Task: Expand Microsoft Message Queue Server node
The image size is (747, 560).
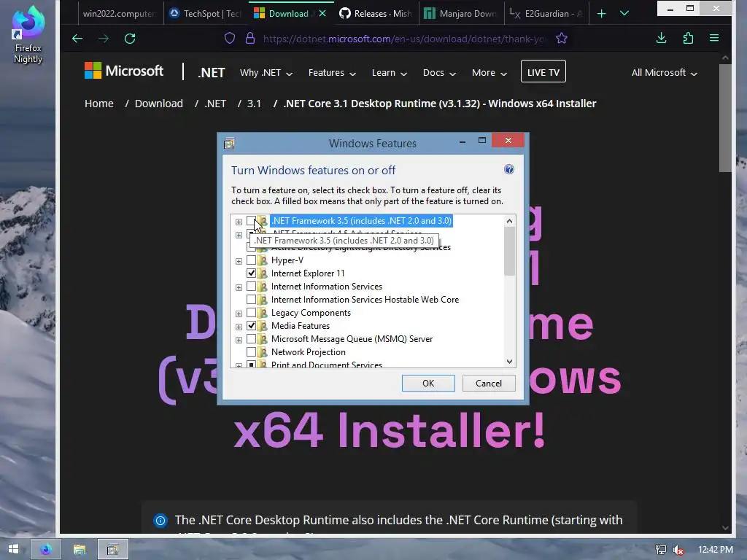Action: tap(239, 340)
